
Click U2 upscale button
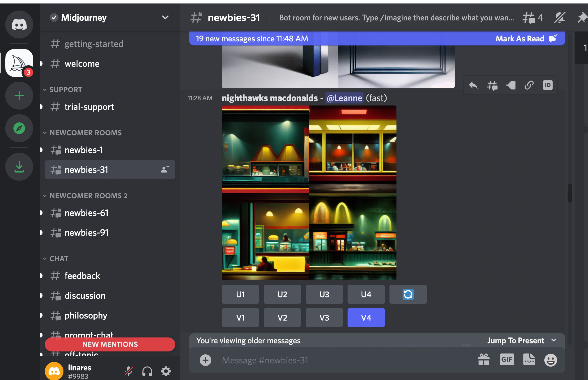[282, 294]
